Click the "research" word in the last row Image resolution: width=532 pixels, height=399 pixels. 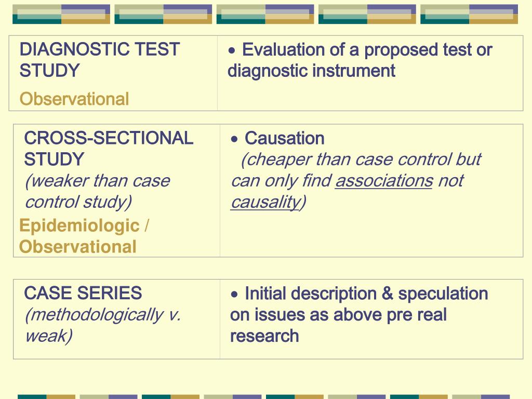pos(264,336)
